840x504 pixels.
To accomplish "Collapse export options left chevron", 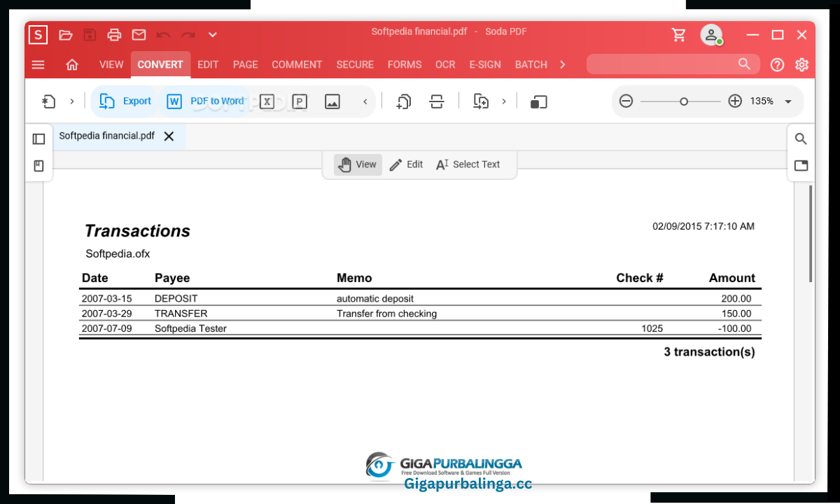I will pos(365,101).
